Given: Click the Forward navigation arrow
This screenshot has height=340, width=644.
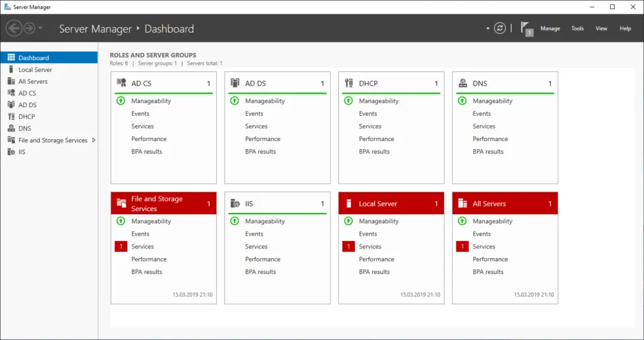Looking at the screenshot, I should (x=29, y=28).
